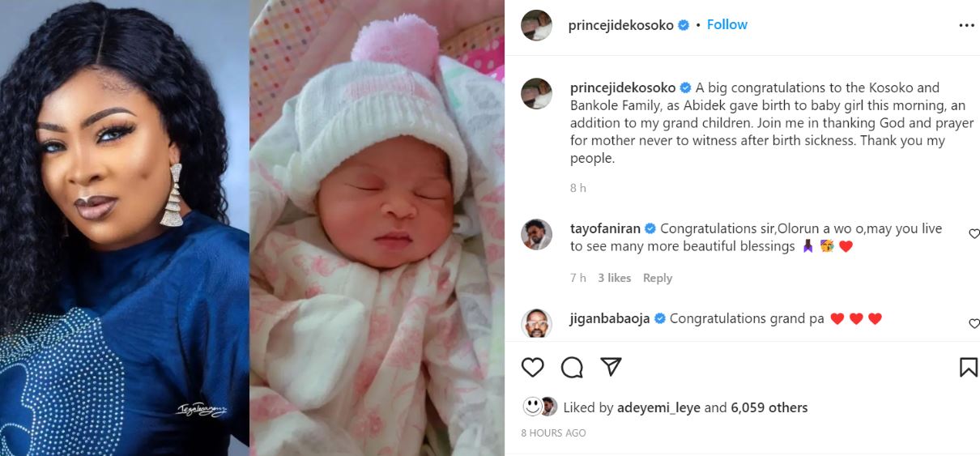980x456 pixels.
Task: Share the post via paper plane icon
Action: click(x=611, y=367)
